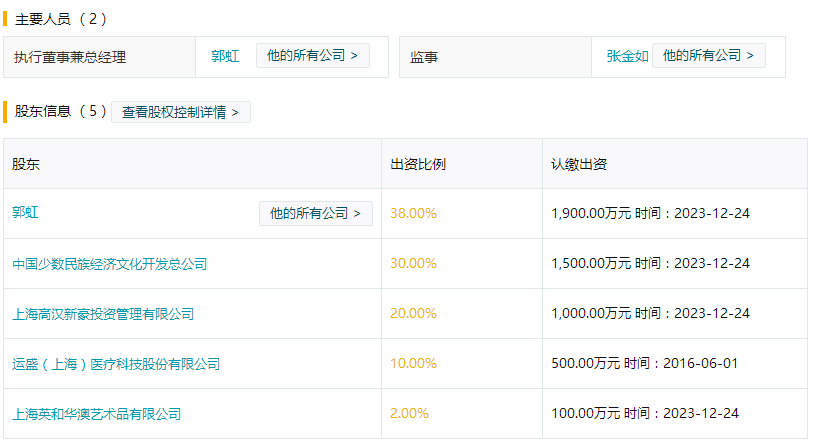Click 他的所有公司 button beside executive director 郭虹
This screenshot has height=443, width=817.
click(312, 56)
